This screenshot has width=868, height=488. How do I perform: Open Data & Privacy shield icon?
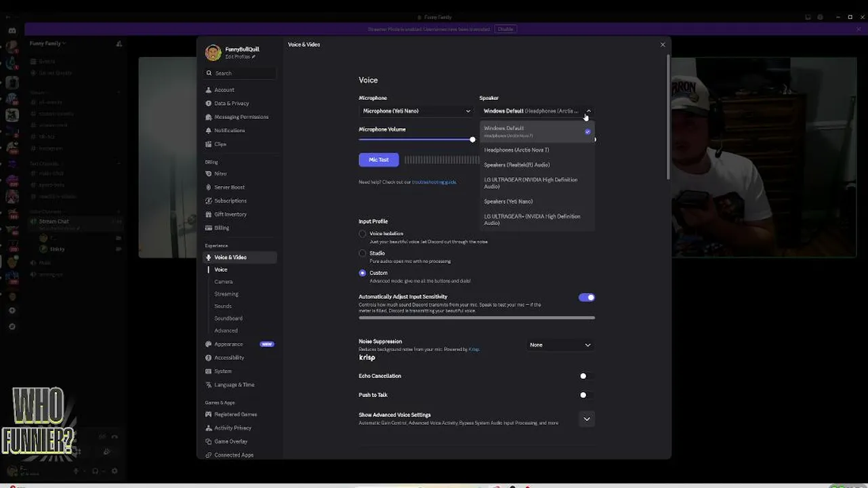(x=209, y=104)
